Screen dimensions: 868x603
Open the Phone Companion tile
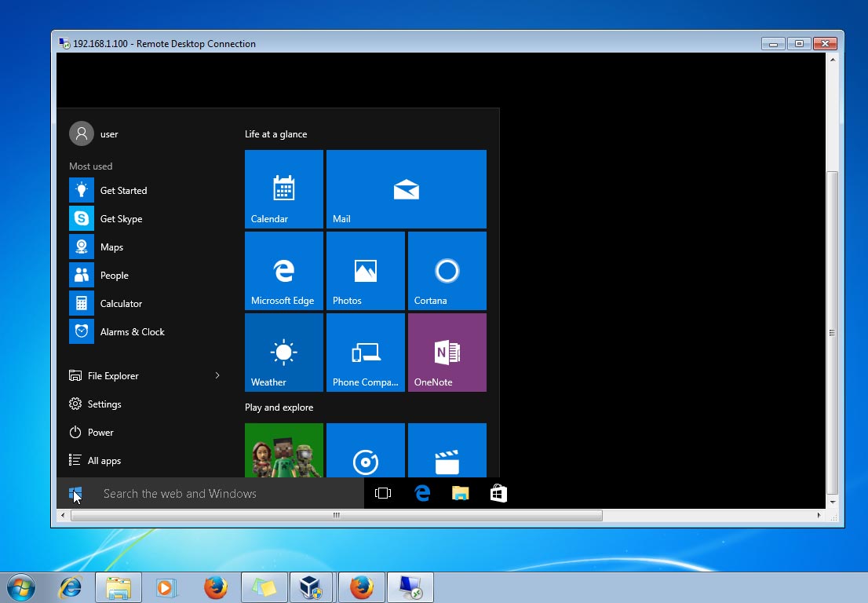365,352
